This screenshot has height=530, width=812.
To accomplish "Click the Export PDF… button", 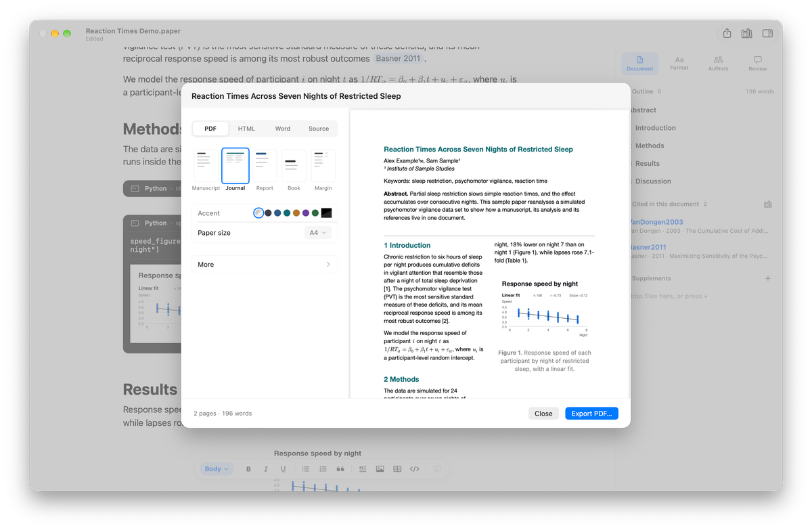I will (591, 414).
